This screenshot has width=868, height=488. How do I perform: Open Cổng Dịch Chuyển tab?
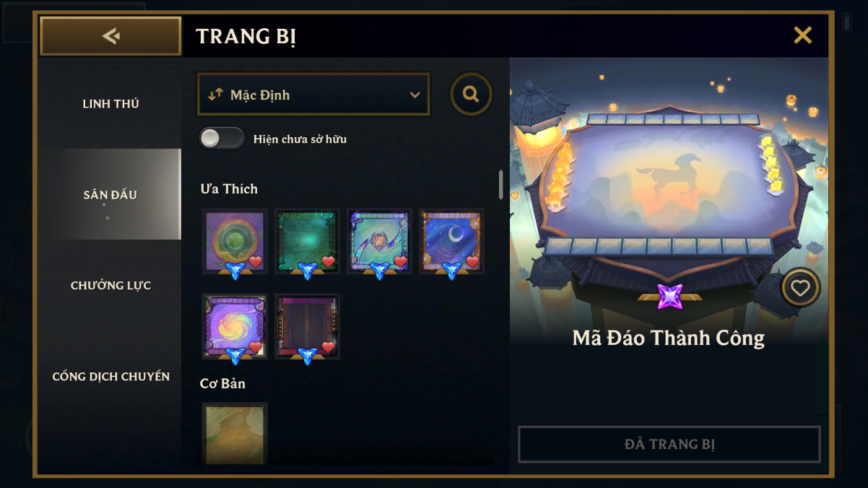110,376
